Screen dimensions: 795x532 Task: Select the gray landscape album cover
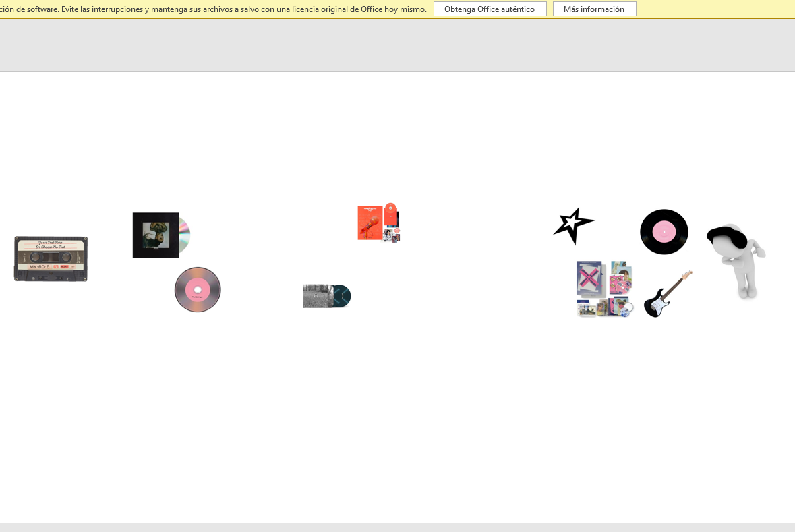click(318, 297)
